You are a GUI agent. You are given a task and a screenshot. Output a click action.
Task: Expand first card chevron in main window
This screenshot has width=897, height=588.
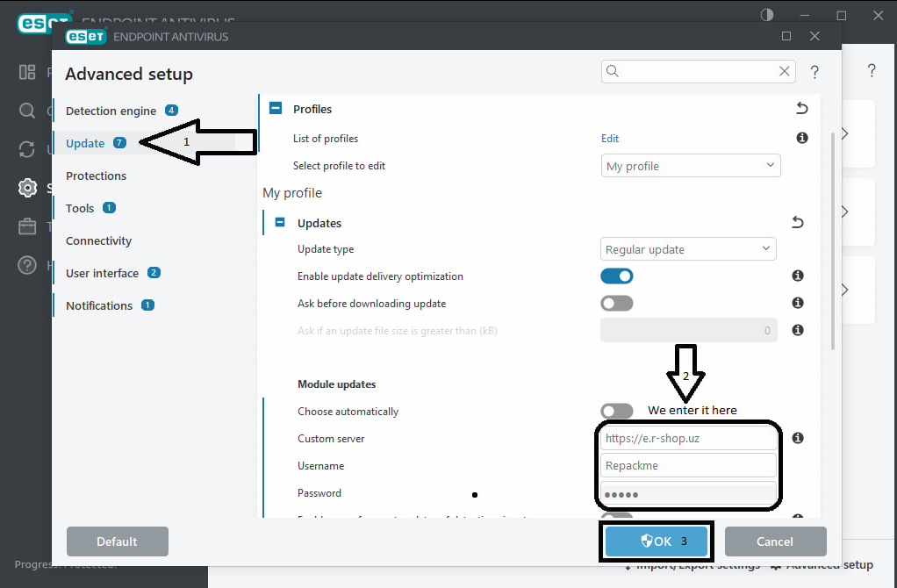845,133
